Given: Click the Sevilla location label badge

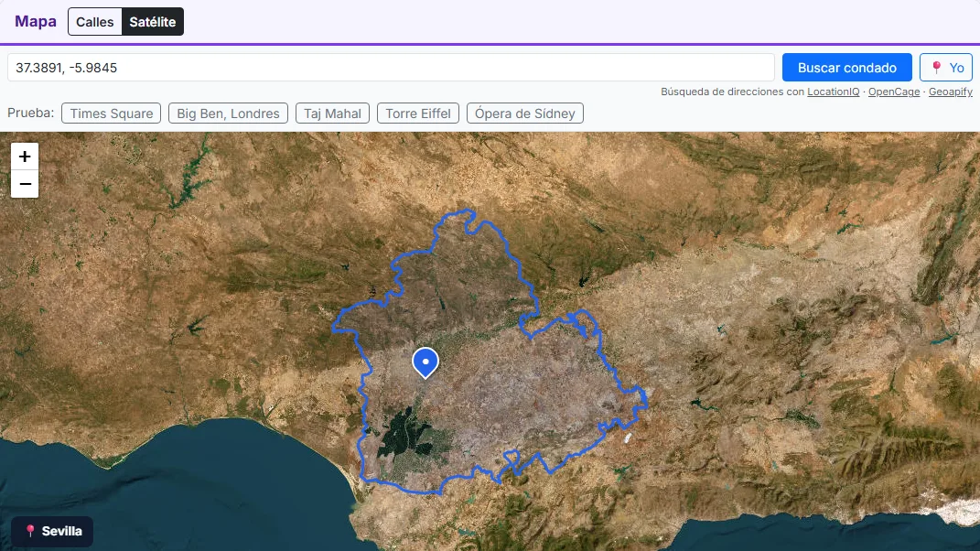Looking at the screenshot, I should (52, 531).
